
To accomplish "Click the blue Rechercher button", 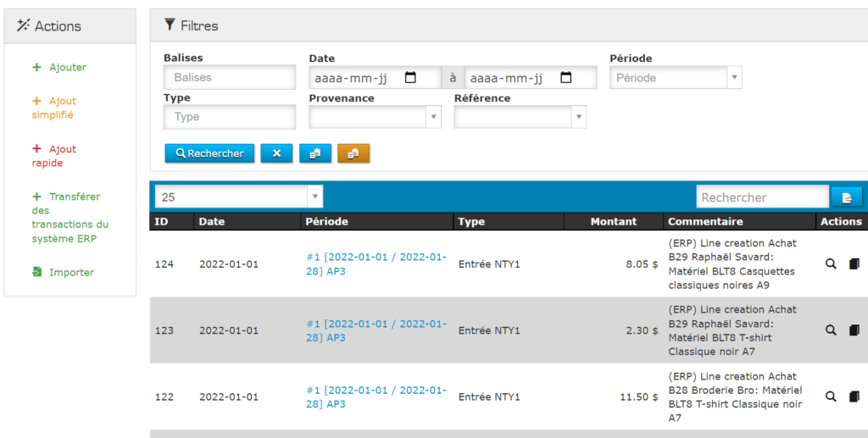I will click(x=209, y=153).
